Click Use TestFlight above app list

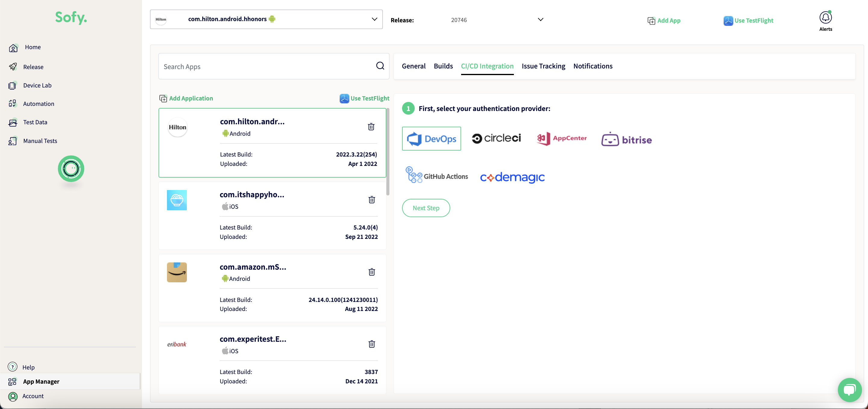[x=364, y=98]
